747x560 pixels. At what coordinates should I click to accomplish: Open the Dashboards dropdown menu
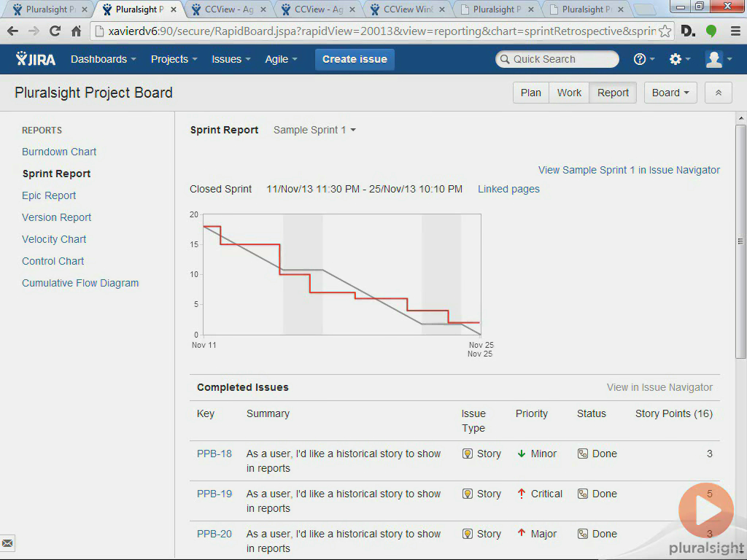(x=104, y=59)
